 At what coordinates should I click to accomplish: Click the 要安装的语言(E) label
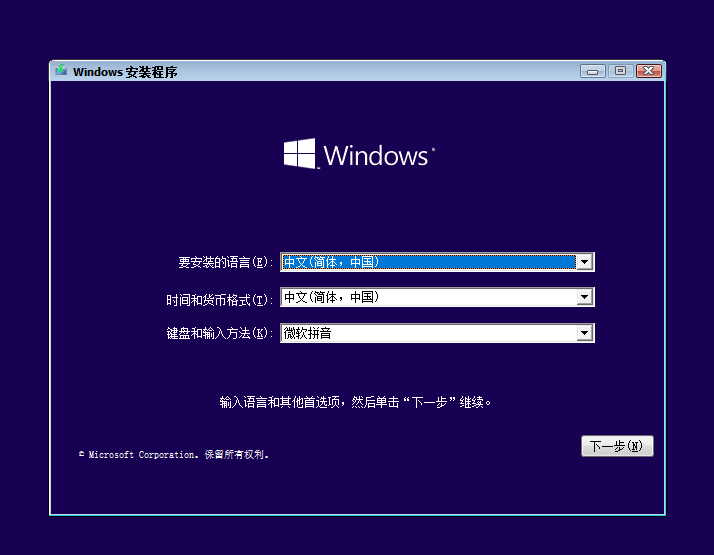(x=225, y=263)
